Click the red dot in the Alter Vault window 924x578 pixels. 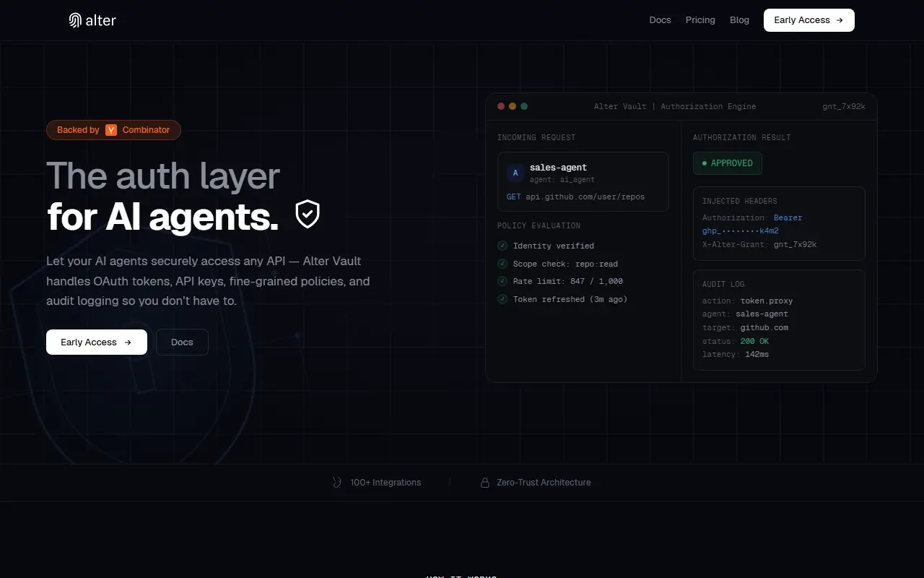501,106
